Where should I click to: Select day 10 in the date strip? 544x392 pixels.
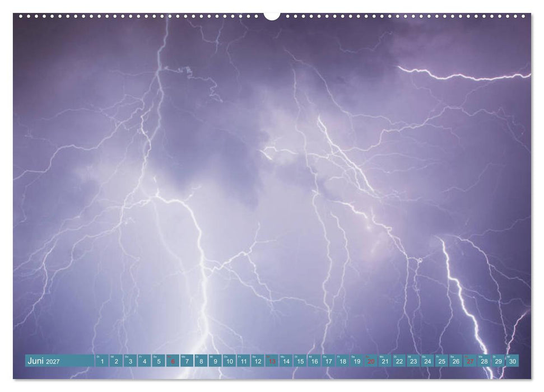point(229,361)
